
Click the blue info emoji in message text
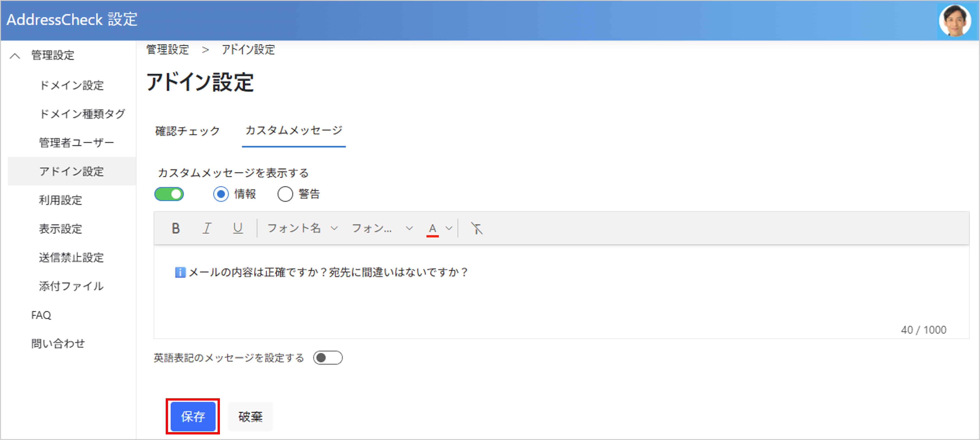pyautogui.click(x=180, y=272)
